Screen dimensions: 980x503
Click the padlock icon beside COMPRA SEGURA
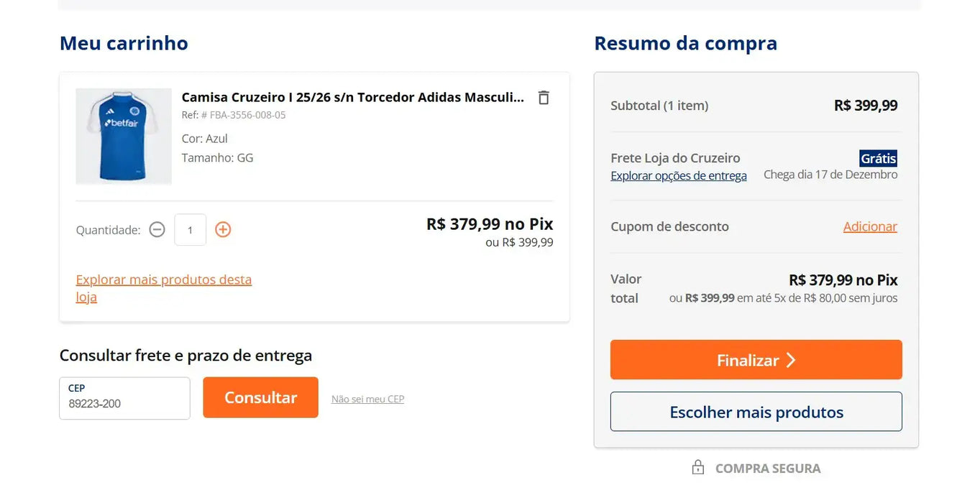[x=697, y=467]
